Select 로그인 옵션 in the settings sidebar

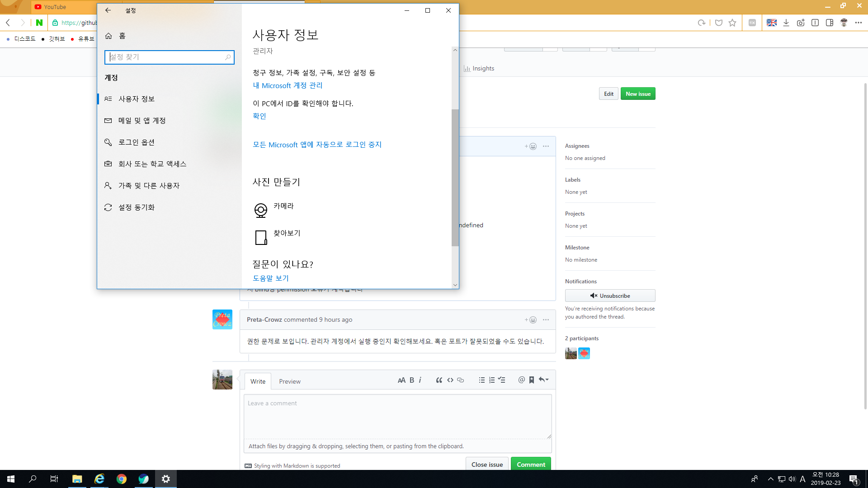(x=136, y=142)
